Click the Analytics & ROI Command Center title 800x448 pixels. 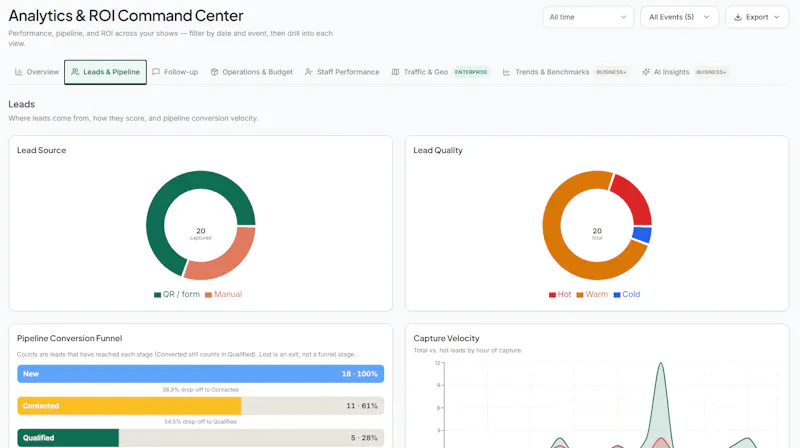point(126,16)
